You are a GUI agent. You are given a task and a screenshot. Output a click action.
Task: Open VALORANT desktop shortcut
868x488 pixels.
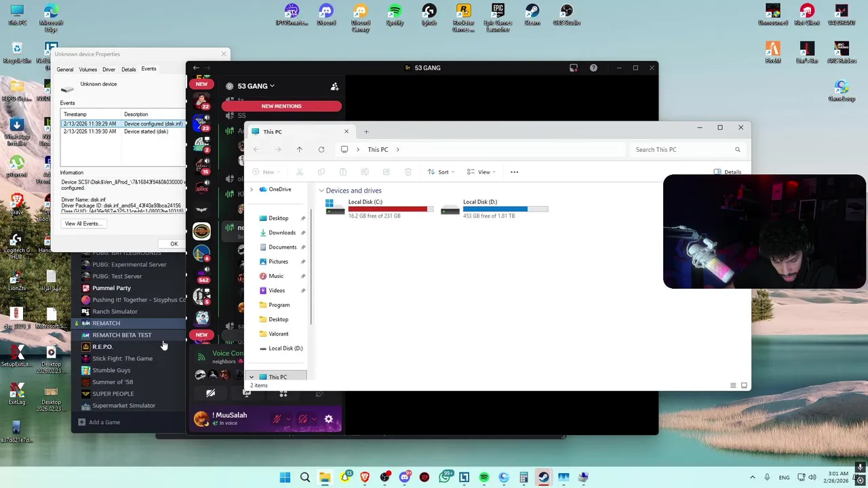point(841,15)
